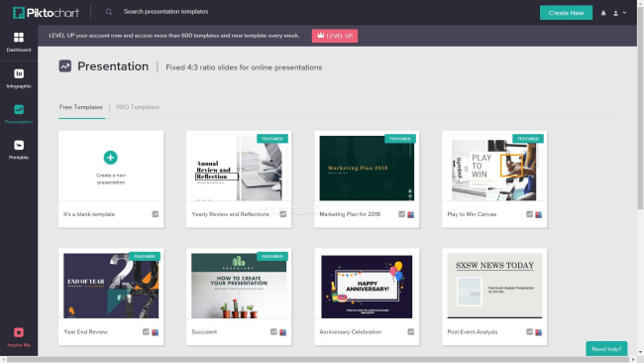Click color scheme icon on Marketing Plan card
Image resolution: width=644 pixels, height=363 pixels.
411,214
